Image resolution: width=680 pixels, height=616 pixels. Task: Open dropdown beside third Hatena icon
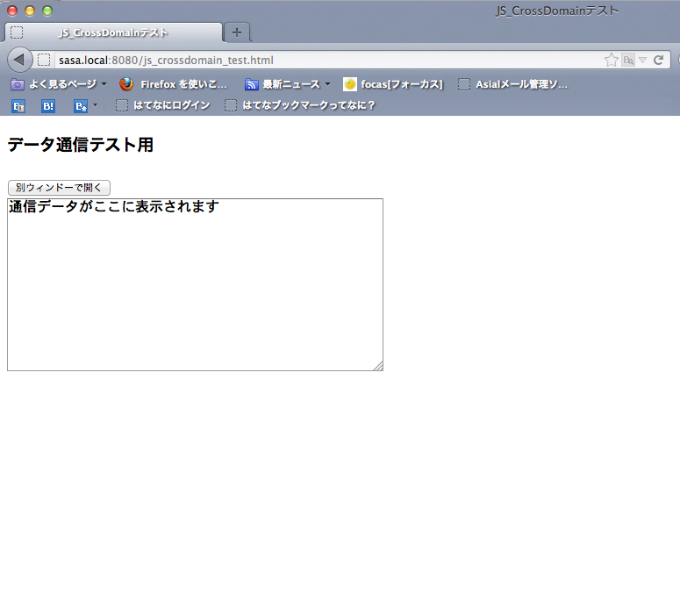[x=95, y=105]
